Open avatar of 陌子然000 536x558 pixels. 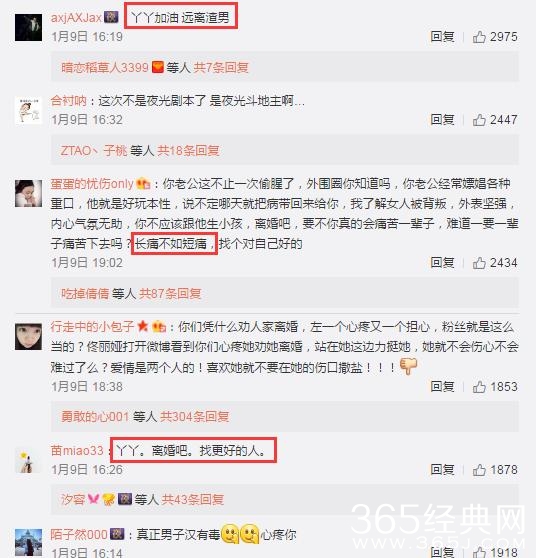[28, 542]
